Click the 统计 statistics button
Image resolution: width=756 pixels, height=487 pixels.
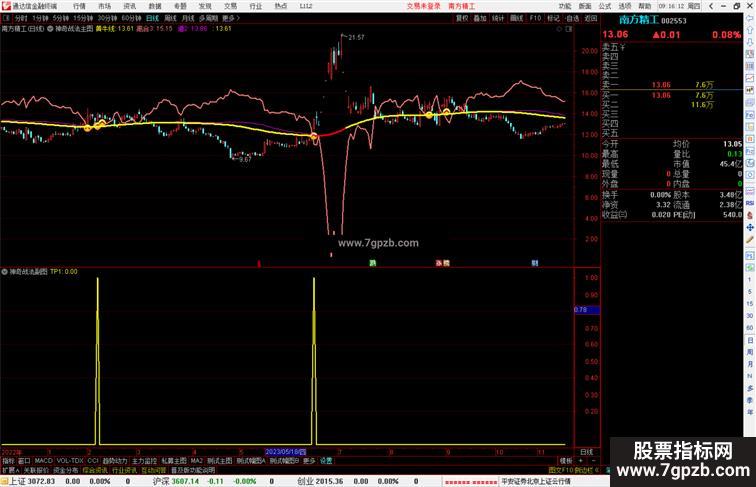[498, 18]
